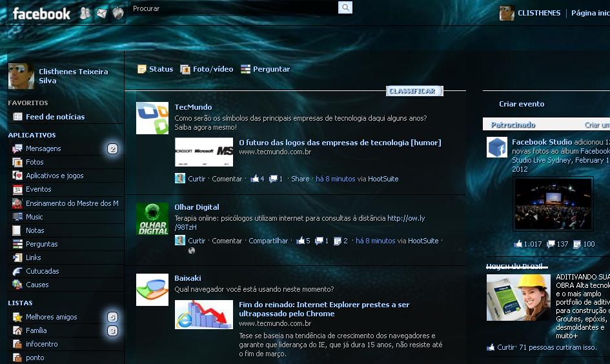Click the infocentro list icon
Screen dimensions: 610x364
[17, 344]
